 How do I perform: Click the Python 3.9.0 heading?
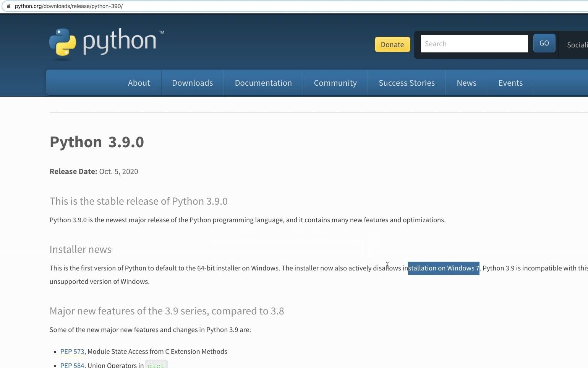[x=97, y=142]
